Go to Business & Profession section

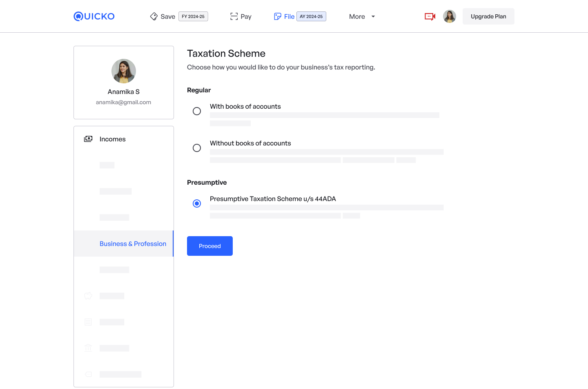tap(133, 244)
